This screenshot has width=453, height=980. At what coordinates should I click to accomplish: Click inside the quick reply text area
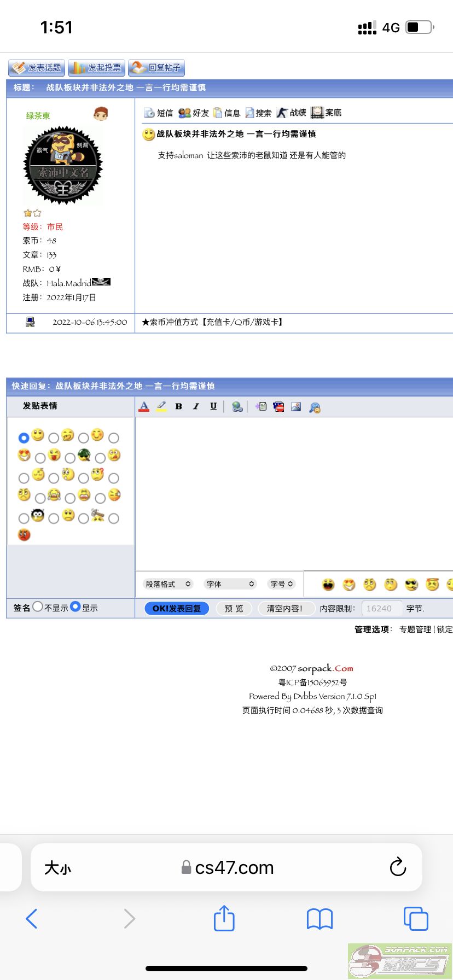point(294,492)
